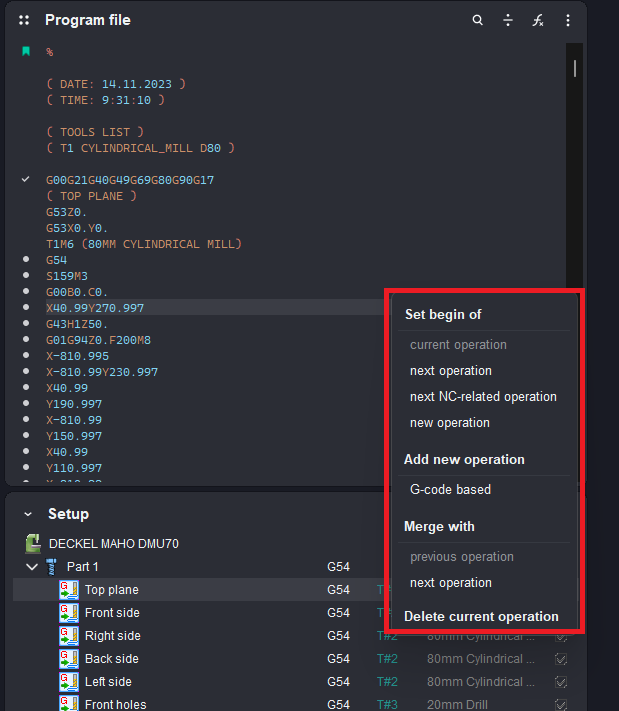Select the Front holes operation row
619x711 pixels.
(x=115, y=704)
